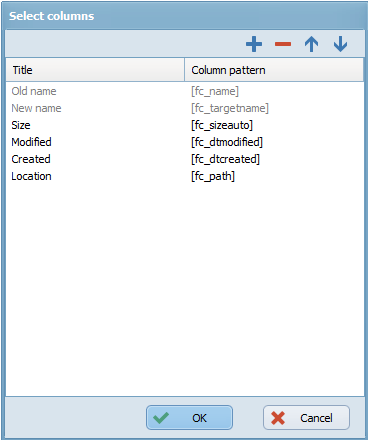Click the red X Cancel icon

click(x=278, y=418)
